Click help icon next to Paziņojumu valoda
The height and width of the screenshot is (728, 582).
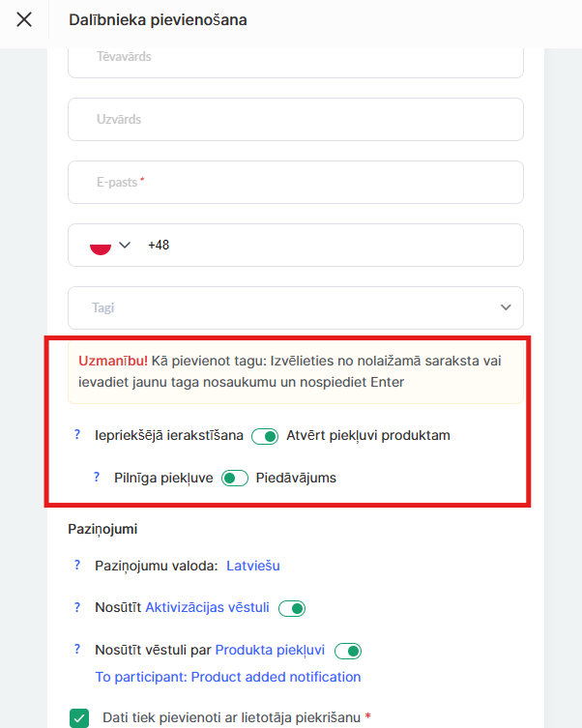[77, 566]
